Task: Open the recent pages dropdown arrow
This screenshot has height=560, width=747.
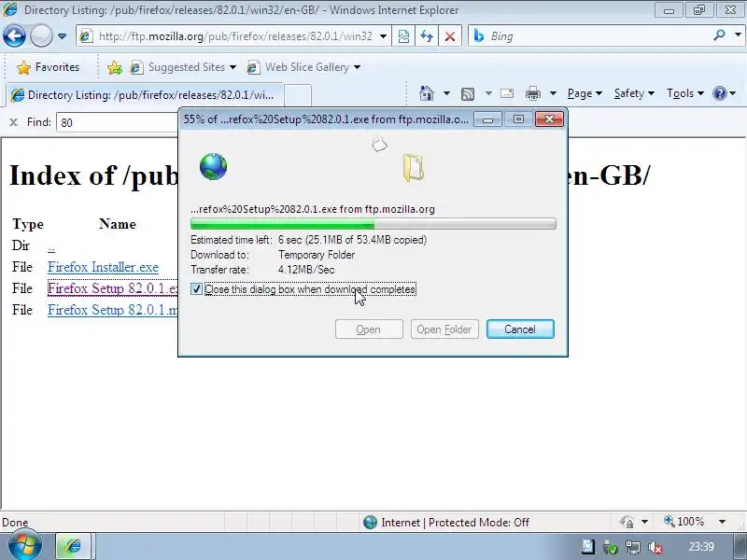Action: [x=62, y=36]
